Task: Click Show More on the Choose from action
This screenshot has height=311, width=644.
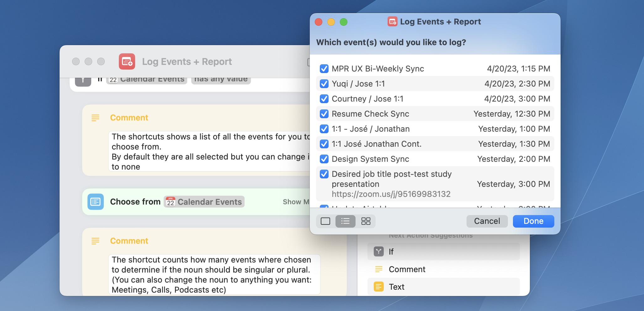Action: coord(296,202)
